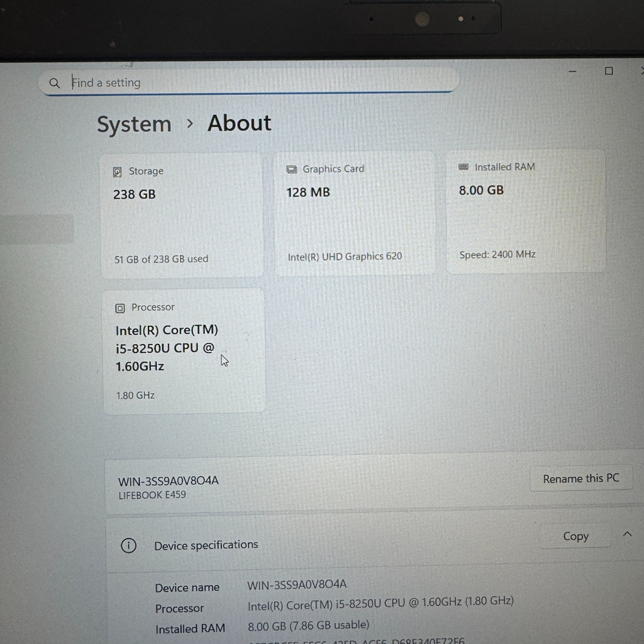Viewport: 644px width, 644px height.
Task: Open the 51 GB of 238 GB used text
Action: click(x=161, y=258)
